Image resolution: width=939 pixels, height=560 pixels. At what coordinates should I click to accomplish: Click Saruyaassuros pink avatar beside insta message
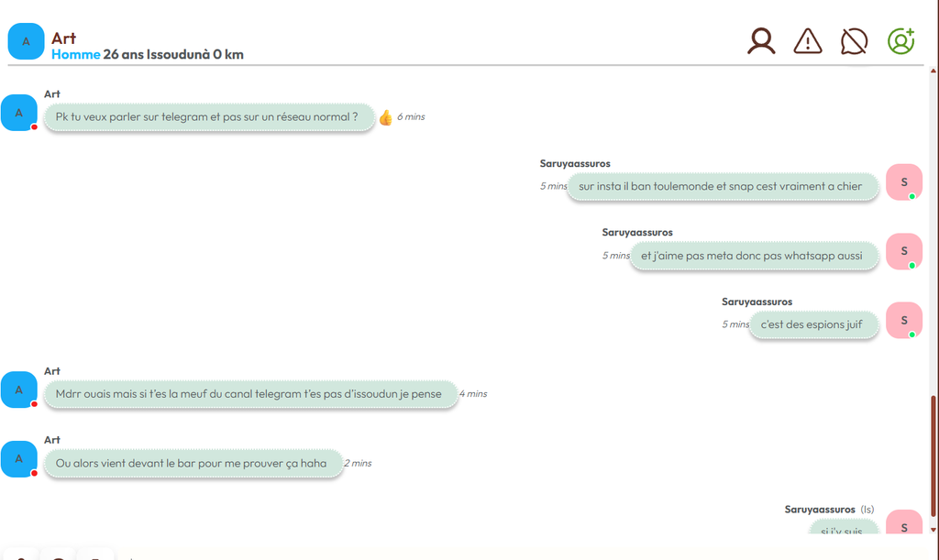click(903, 181)
